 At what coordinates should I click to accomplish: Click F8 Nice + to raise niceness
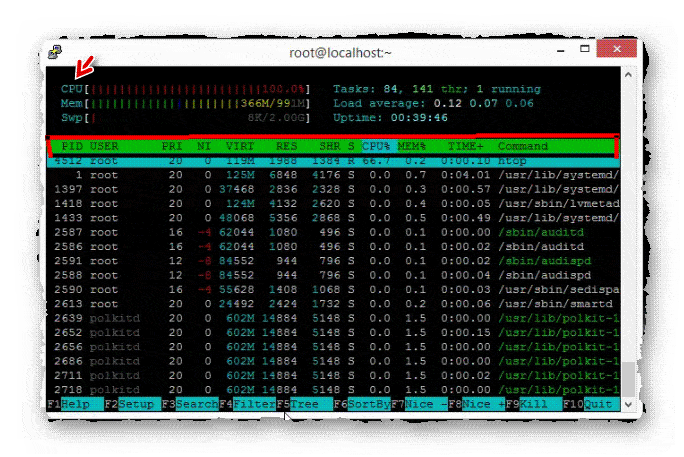pos(477,404)
